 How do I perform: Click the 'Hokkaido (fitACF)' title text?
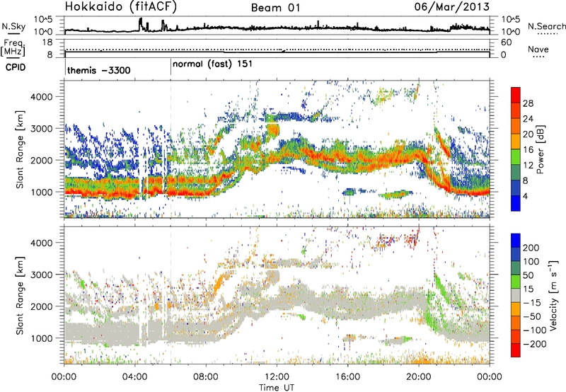click(121, 7)
